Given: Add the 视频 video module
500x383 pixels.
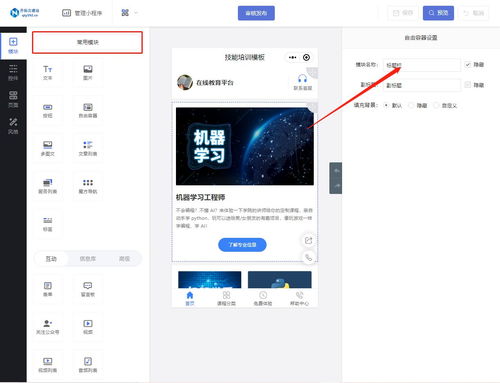Looking at the screenshot, I should (88, 327).
